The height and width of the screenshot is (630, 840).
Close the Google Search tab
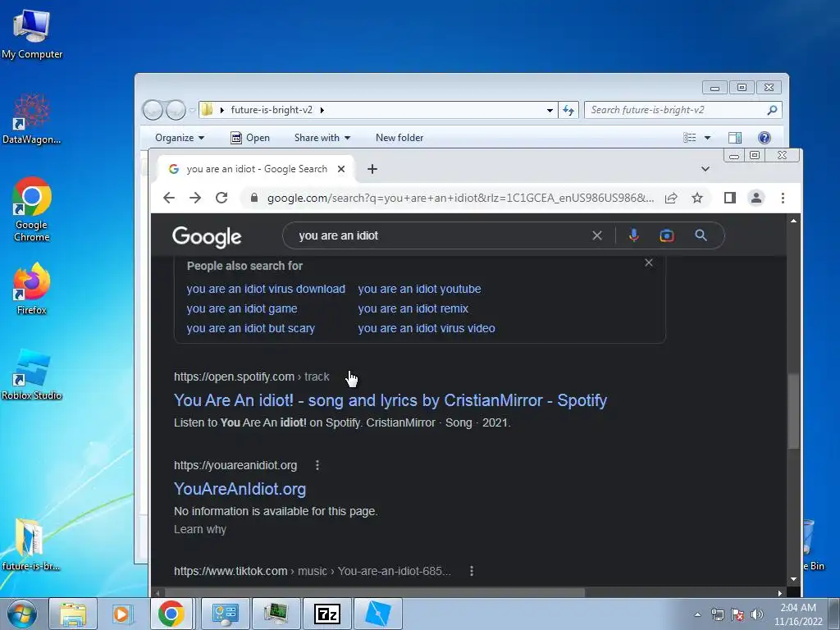coord(341,169)
